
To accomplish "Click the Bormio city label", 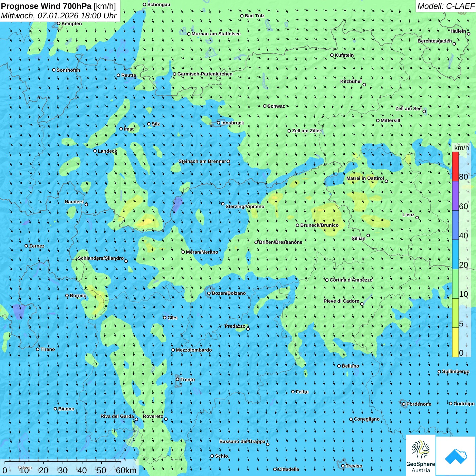I will pos(78,295).
